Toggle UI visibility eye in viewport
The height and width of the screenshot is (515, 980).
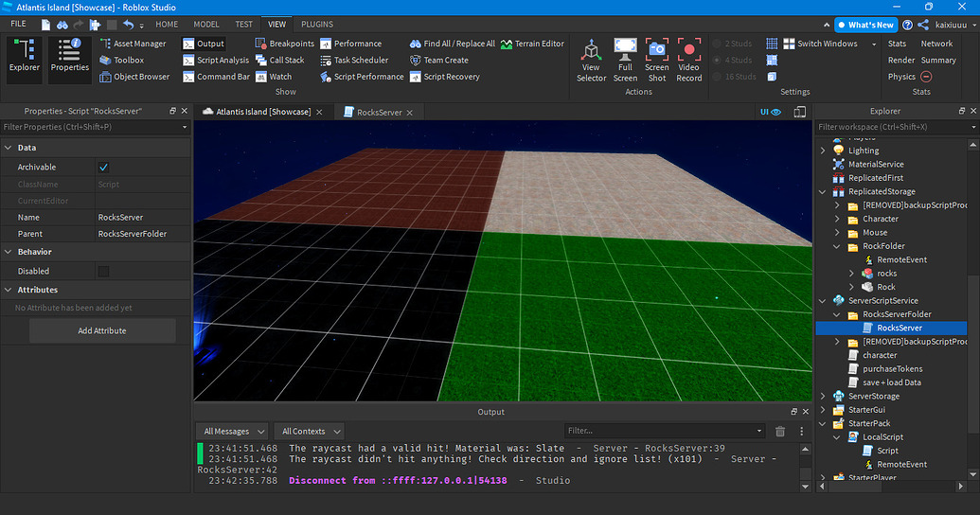point(770,112)
